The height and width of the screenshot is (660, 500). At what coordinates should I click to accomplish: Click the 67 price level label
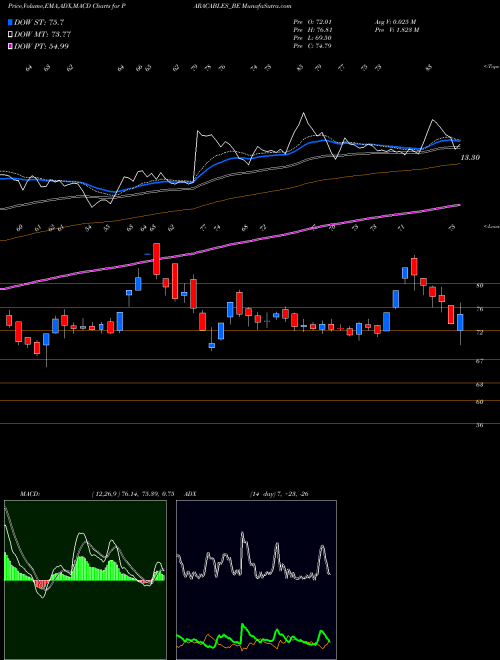click(479, 361)
